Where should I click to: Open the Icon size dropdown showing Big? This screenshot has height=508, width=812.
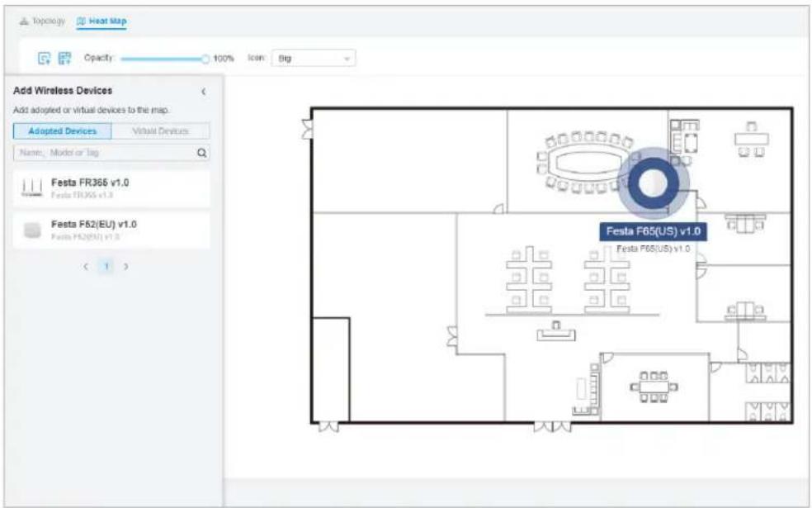pyautogui.click(x=314, y=58)
